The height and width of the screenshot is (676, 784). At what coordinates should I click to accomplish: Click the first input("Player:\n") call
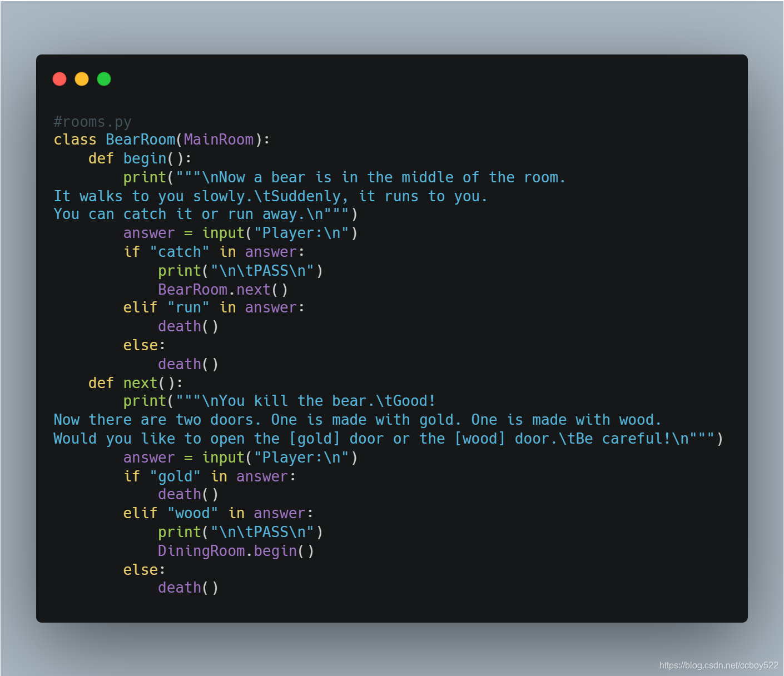pyautogui.click(x=280, y=233)
